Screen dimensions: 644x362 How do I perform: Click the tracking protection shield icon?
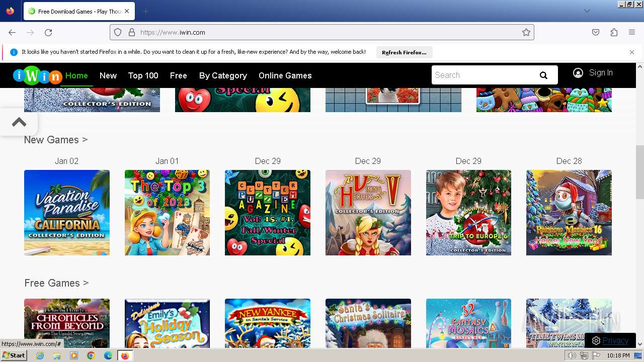tap(118, 32)
